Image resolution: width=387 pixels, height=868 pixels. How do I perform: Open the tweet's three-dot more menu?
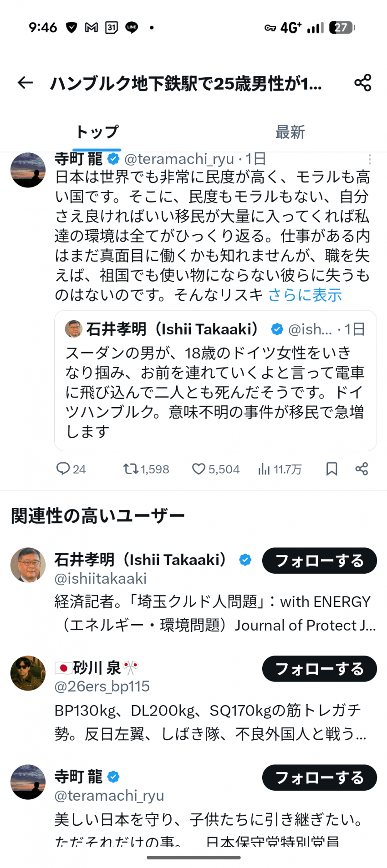coord(370,159)
